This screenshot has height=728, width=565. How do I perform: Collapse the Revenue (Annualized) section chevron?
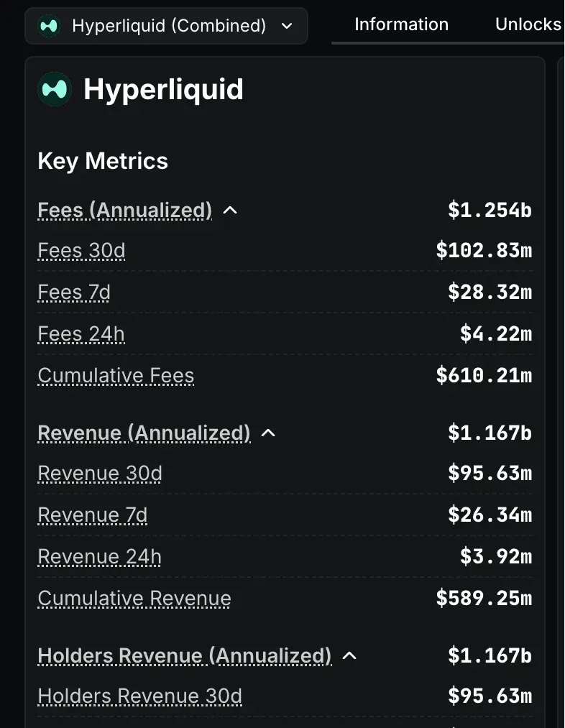(x=268, y=433)
